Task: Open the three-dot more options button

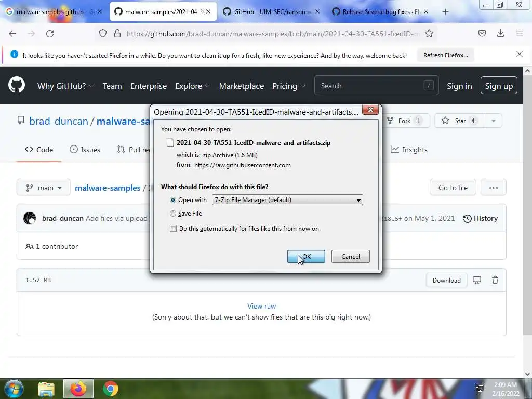Action: click(x=494, y=188)
